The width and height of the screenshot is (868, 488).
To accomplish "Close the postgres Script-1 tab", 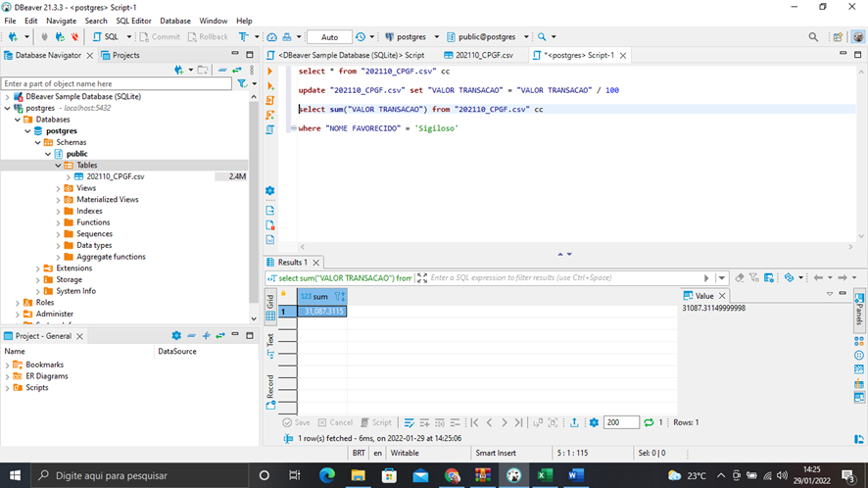I will coord(623,56).
